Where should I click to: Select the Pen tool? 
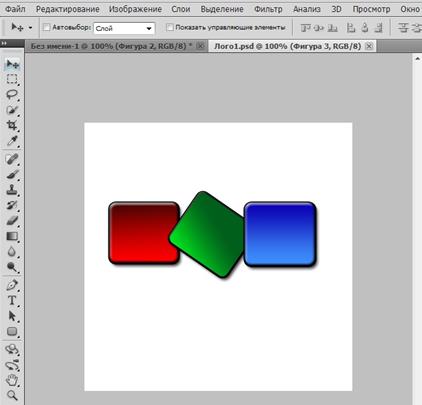coord(12,285)
